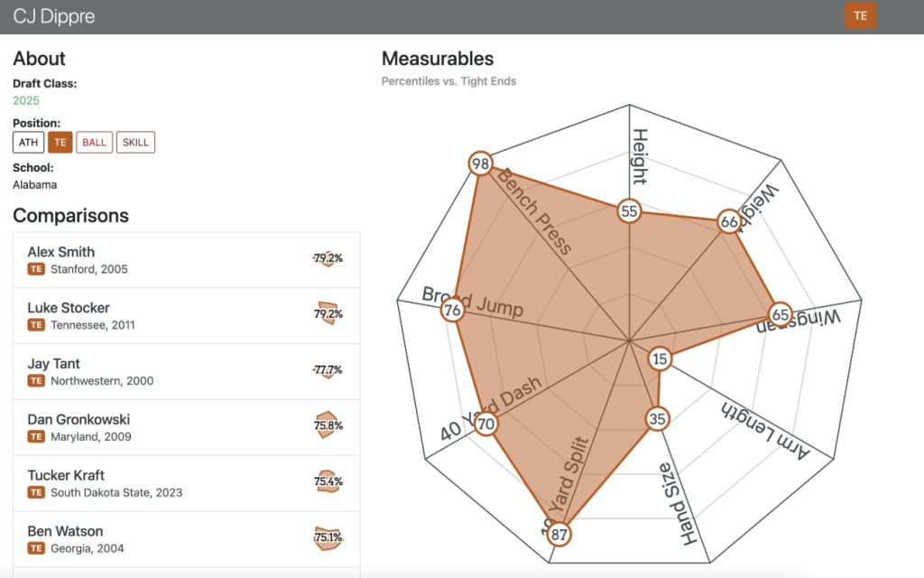Click the Arm Length 15 percentile point
Image resolution: width=924 pixels, height=578 pixels.
[x=661, y=359]
